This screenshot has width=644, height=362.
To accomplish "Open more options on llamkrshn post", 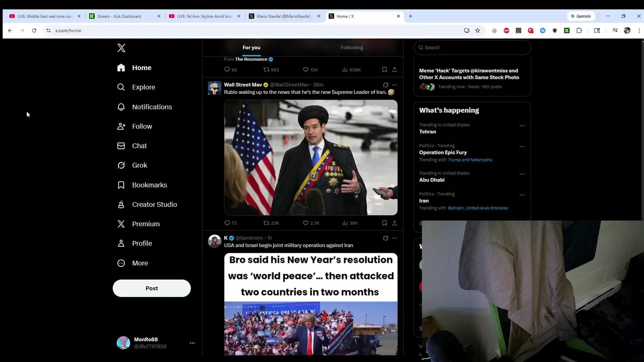I will pos(394,238).
